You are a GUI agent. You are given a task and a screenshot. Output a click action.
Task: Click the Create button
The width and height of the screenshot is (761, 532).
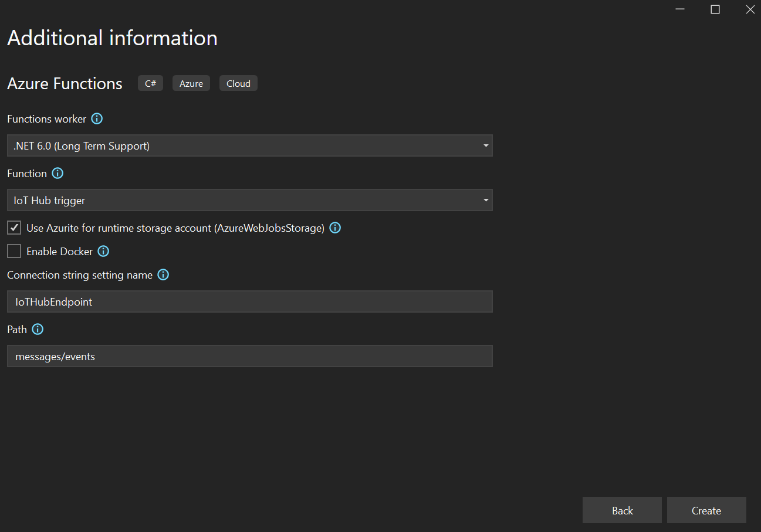[x=706, y=510]
